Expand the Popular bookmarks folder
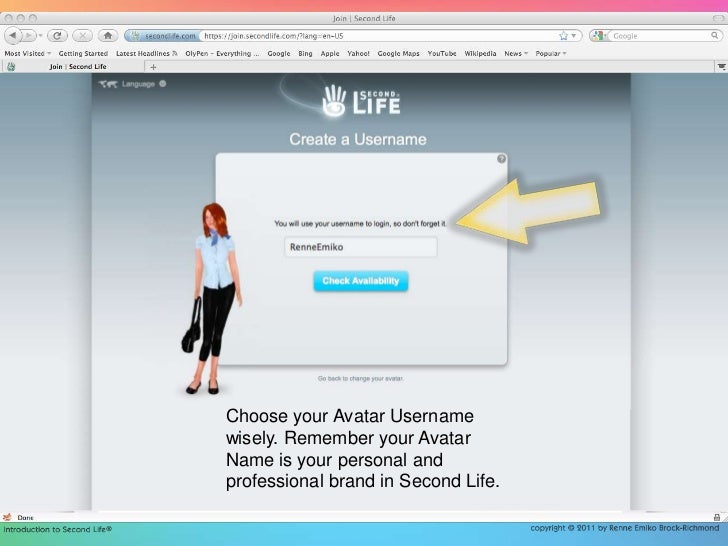Image resolution: width=728 pixels, height=546 pixels. (551, 53)
